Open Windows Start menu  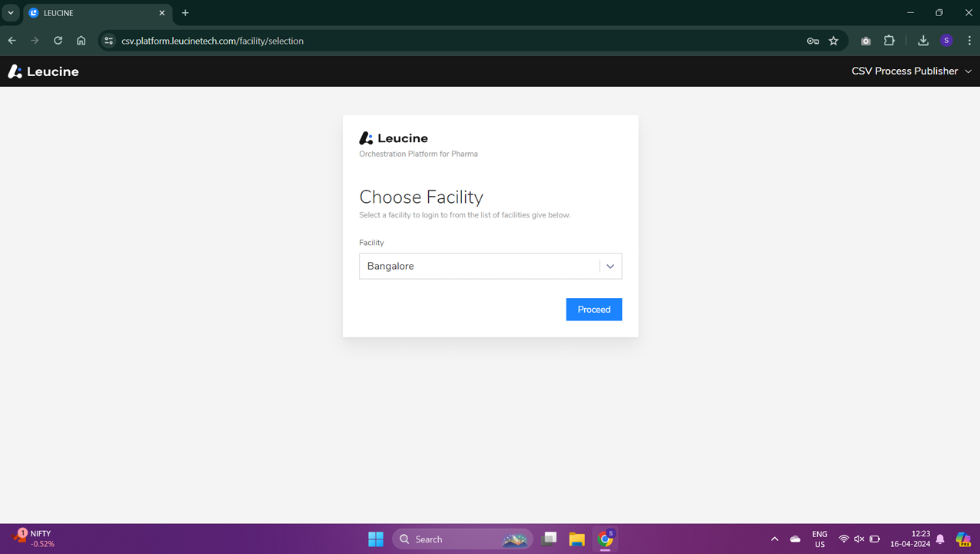coord(376,539)
